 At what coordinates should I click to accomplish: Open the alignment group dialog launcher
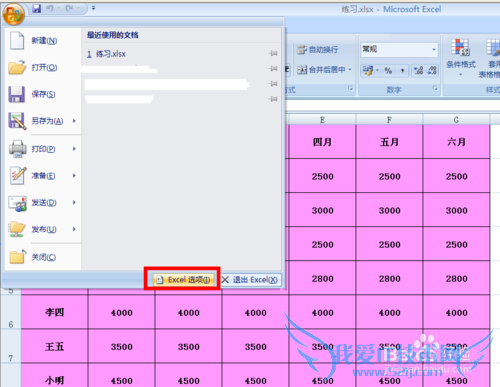click(x=350, y=88)
